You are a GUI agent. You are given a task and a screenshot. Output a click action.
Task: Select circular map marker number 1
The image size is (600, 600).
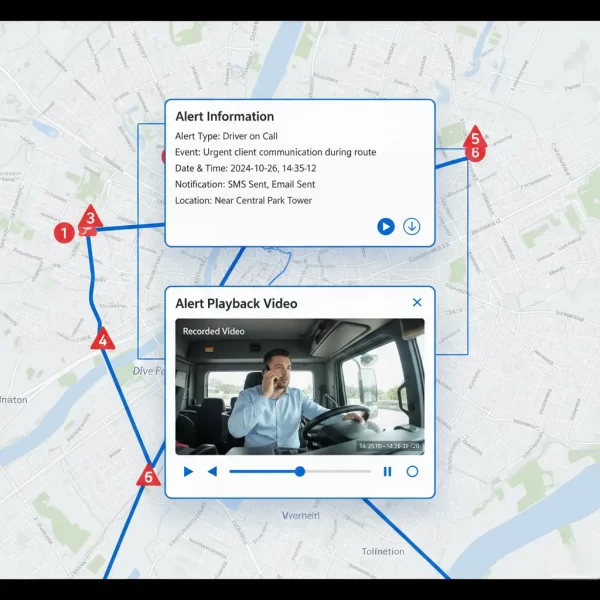pyautogui.click(x=65, y=232)
